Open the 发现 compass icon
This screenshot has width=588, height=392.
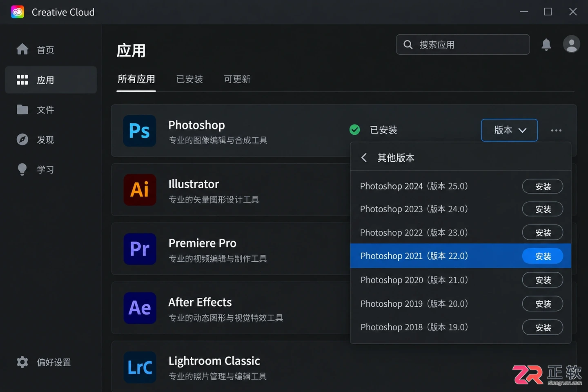[x=22, y=139]
